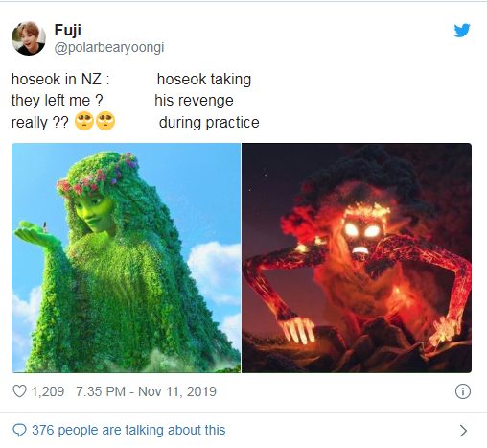487x448 pixels.
Task: Open the @polarbearyoongi handle link
Action: point(109,48)
